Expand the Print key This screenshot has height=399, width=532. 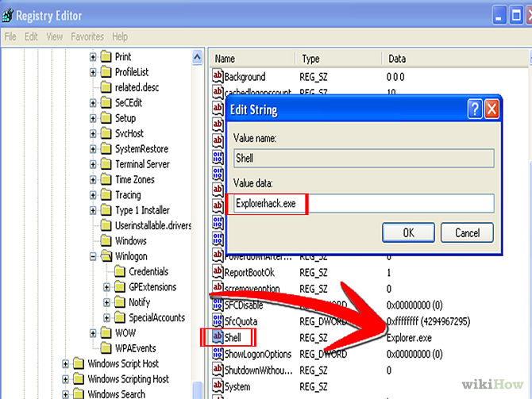coord(93,57)
